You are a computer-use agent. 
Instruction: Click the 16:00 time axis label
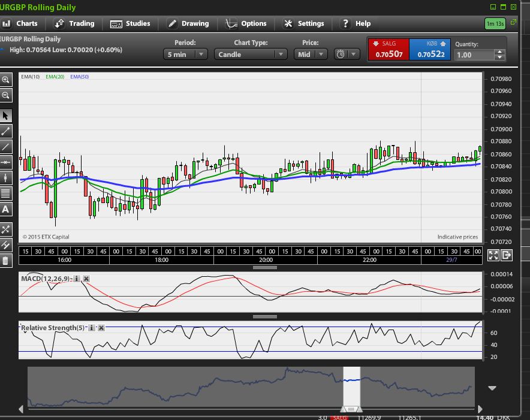point(64,260)
